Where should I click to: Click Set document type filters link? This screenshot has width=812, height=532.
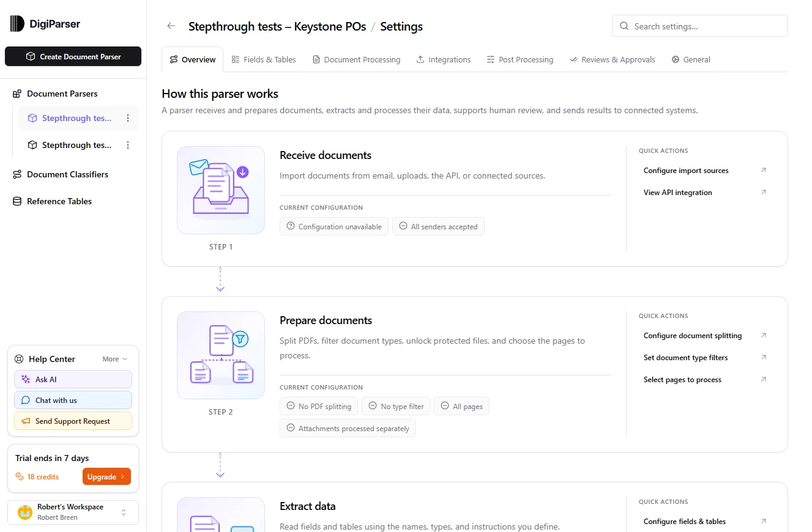(x=686, y=357)
